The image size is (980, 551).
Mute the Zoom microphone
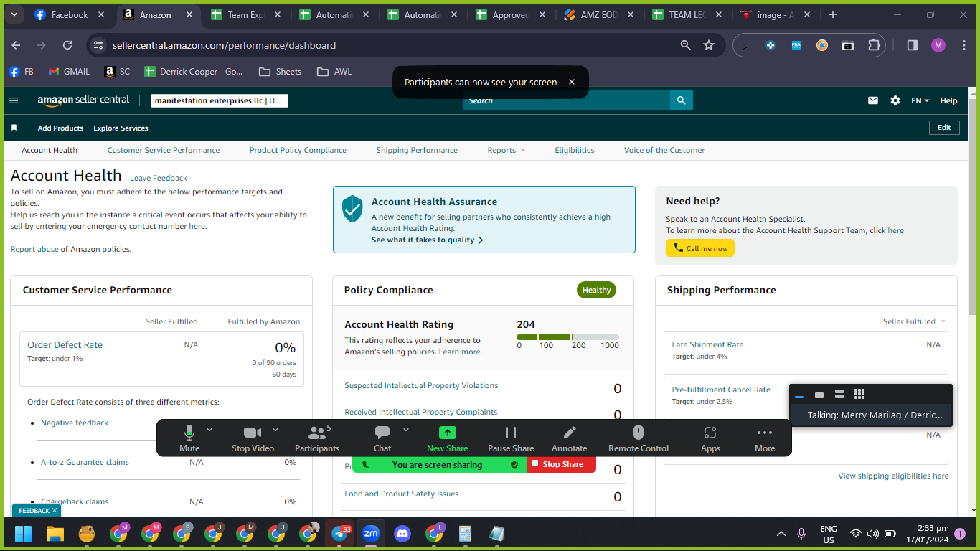click(x=189, y=439)
